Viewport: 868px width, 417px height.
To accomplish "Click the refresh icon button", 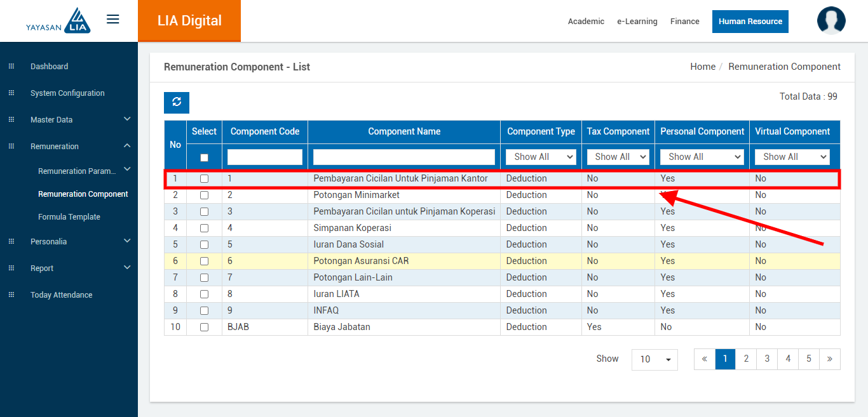I will coord(177,102).
